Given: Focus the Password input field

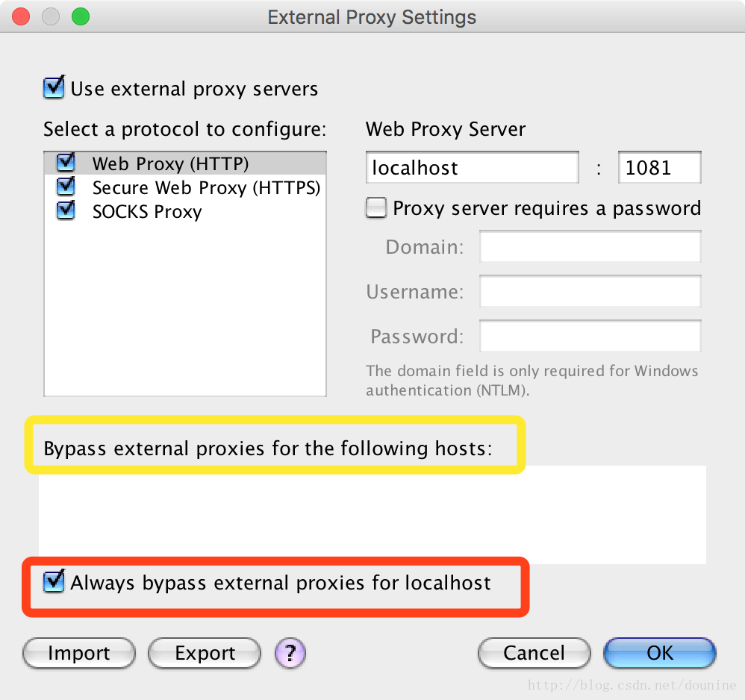Looking at the screenshot, I should [590, 336].
